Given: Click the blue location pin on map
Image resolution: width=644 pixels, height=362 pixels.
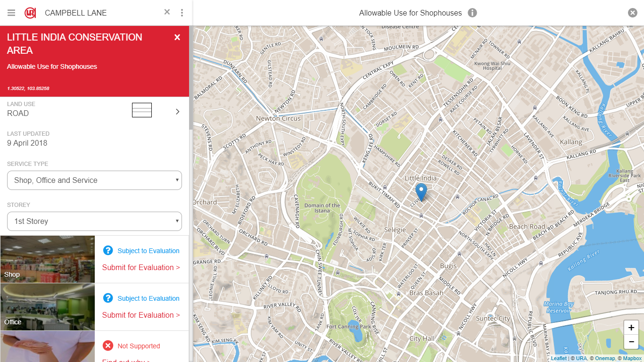Looking at the screenshot, I should point(421,192).
